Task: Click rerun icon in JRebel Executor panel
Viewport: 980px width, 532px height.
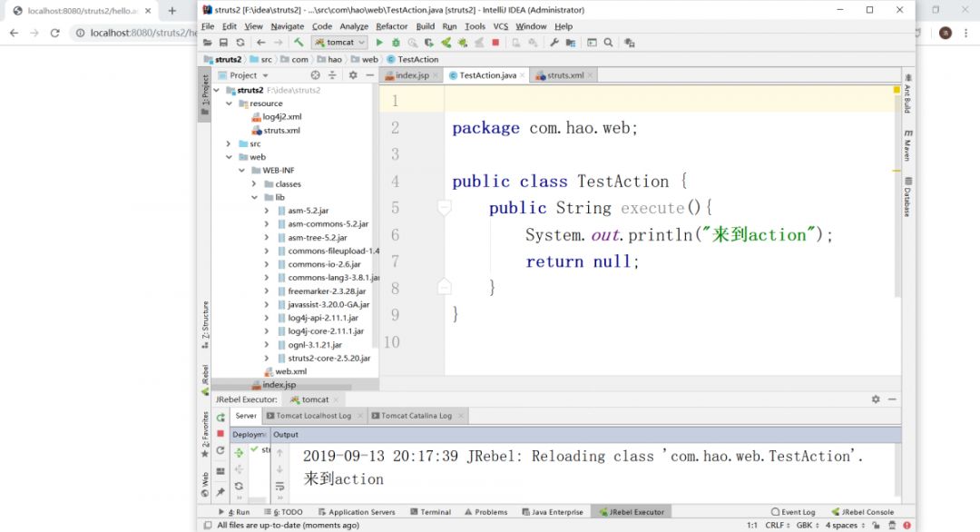Action: [x=220, y=417]
